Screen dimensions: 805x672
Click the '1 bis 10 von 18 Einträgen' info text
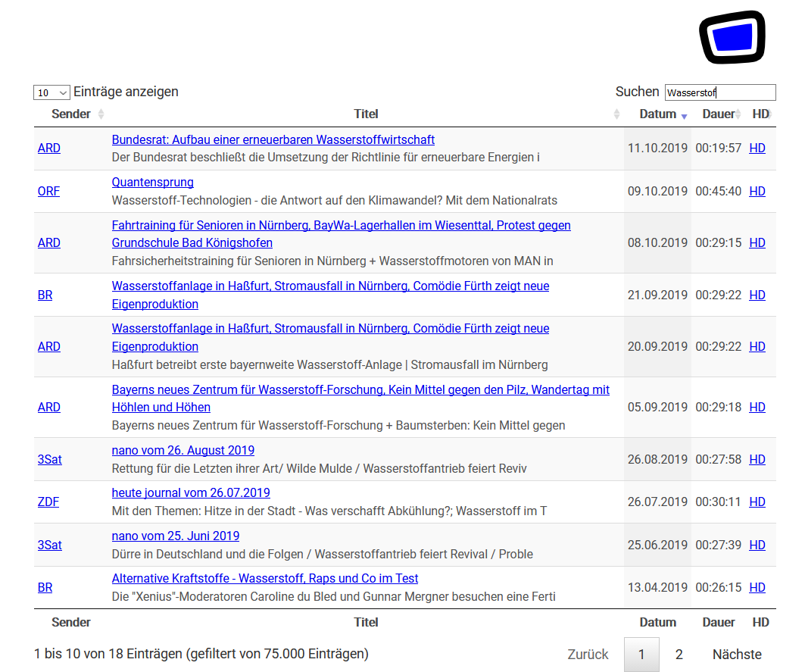[201, 654]
